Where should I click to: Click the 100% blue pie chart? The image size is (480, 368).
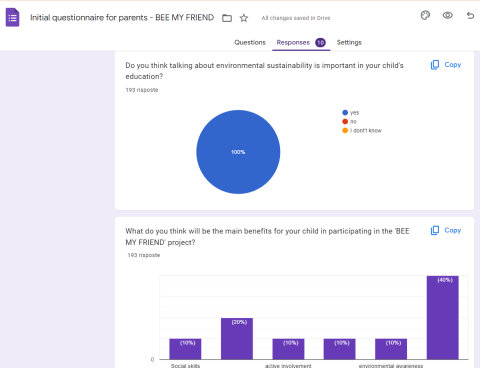point(238,152)
